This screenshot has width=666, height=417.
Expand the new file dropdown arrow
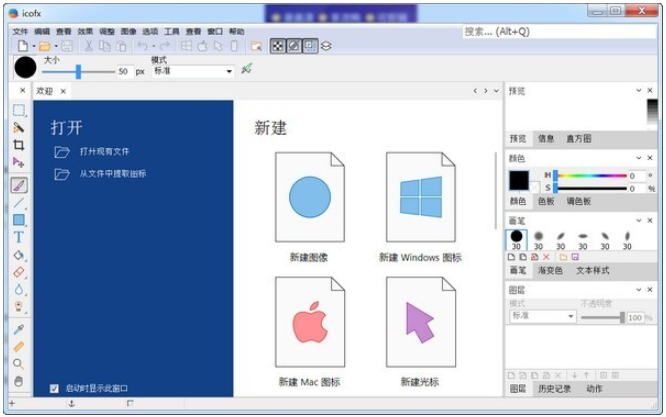[x=34, y=46]
